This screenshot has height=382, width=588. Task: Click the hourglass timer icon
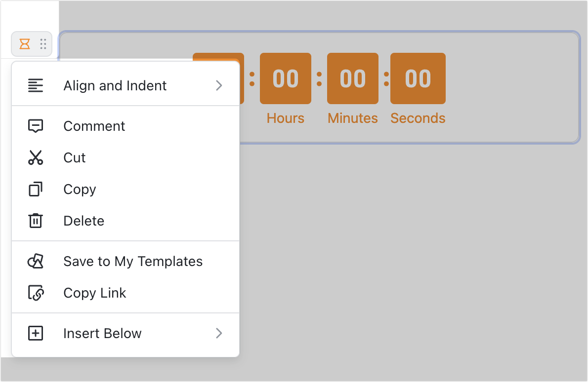pos(24,44)
